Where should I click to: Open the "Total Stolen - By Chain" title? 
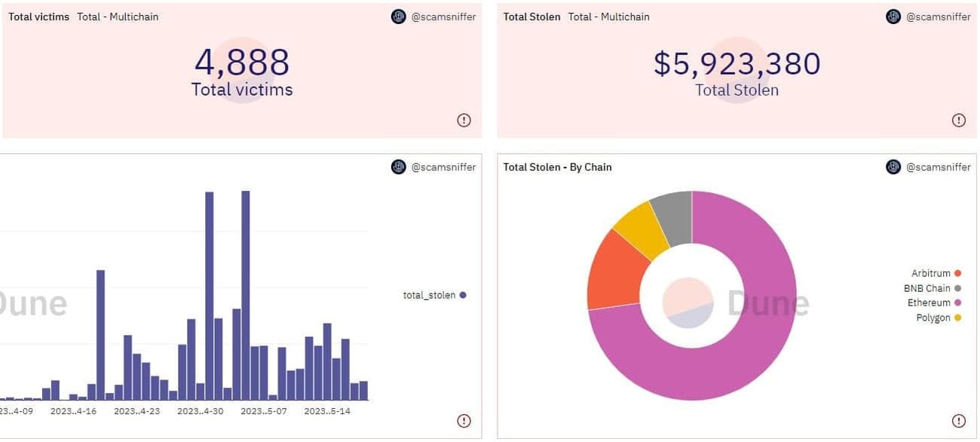(557, 167)
